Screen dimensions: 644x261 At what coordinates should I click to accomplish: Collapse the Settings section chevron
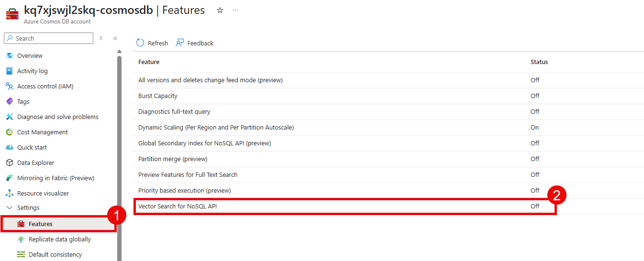[x=9, y=207]
